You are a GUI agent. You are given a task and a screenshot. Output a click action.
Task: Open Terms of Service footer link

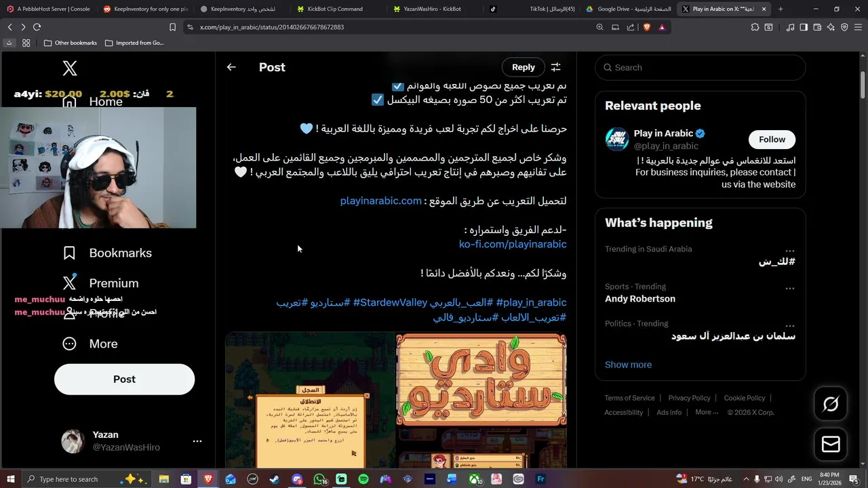[x=629, y=398]
